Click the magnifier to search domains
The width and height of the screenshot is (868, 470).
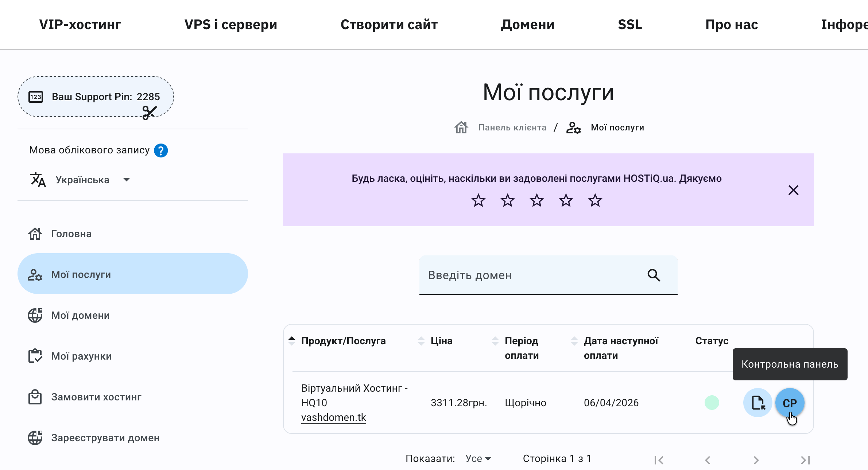click(654, 275)
